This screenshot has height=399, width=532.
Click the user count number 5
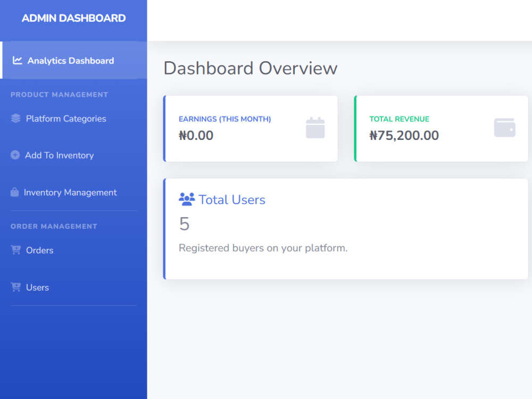point(184,224)
